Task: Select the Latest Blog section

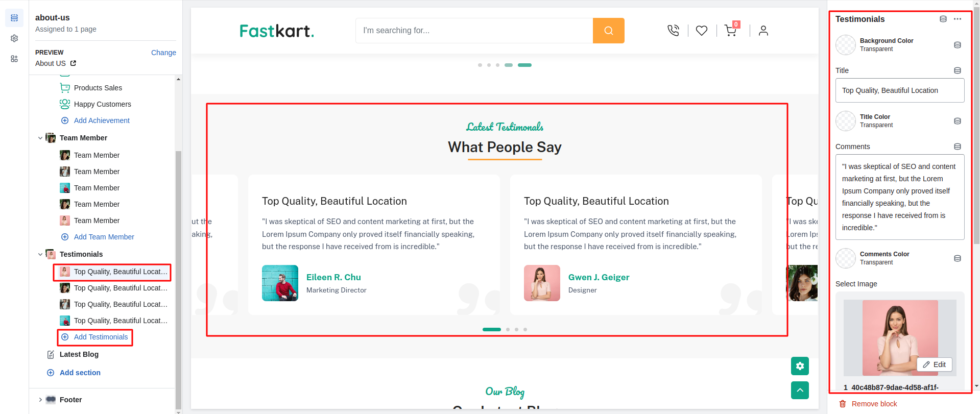Action: pos(79,354)
